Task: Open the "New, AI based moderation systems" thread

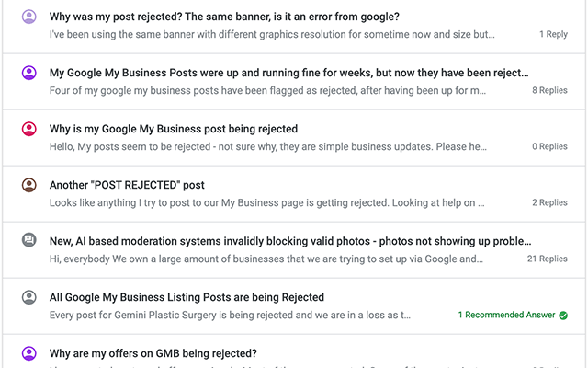Action: [x=290, y=241]
